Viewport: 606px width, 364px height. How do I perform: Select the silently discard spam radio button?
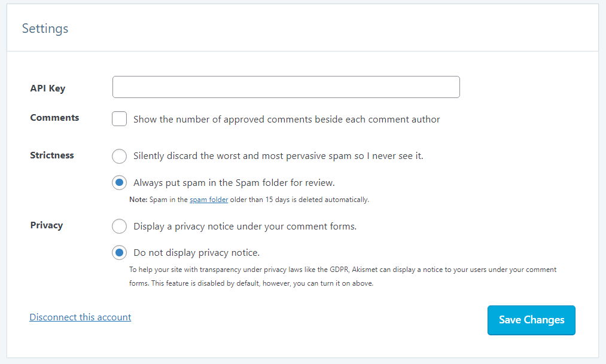pos(120,156)
